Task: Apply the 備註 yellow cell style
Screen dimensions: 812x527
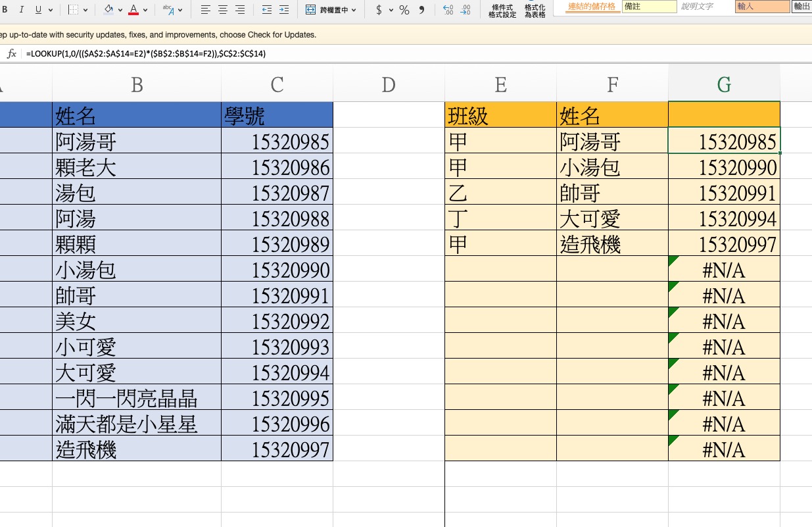Action: [649, 7]
